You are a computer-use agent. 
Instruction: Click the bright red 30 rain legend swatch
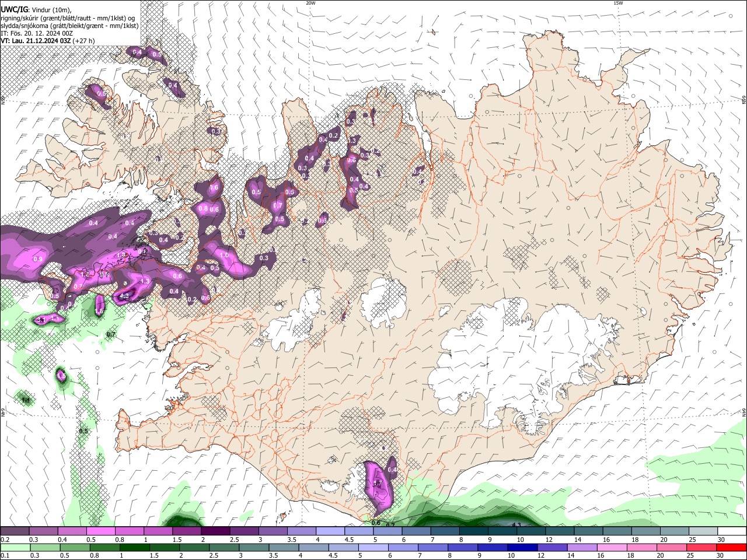point(731,547)
